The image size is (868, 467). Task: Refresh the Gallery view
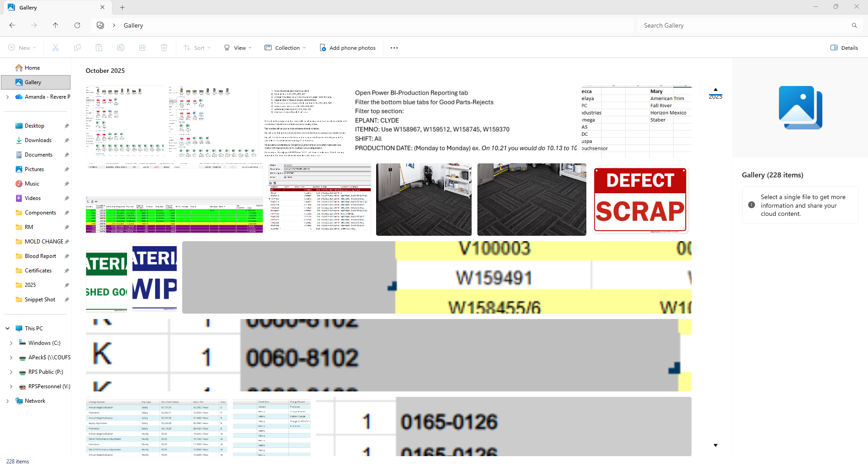tap(77, 25)
